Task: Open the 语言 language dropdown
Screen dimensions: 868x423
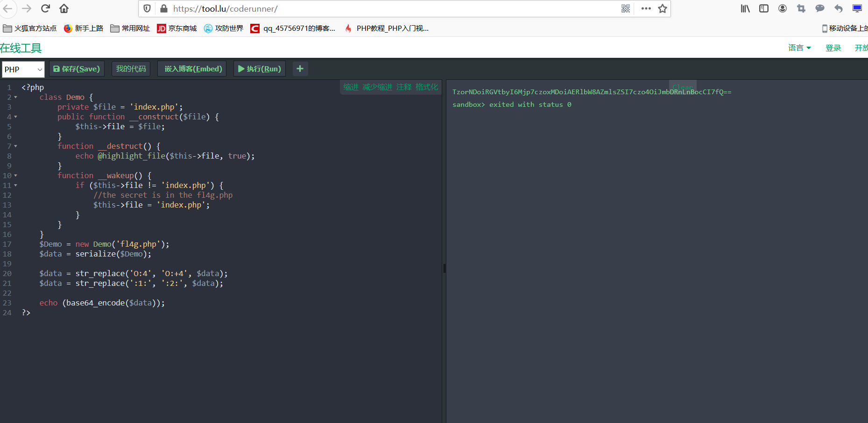Action: click(799, 48)
